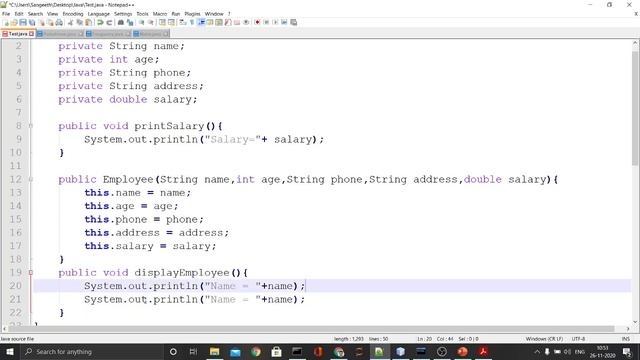The width and height of the screenshot is (640, 360).
Task: Toggle the Monitoring eye toolbar icon
Action: [246, 22]
